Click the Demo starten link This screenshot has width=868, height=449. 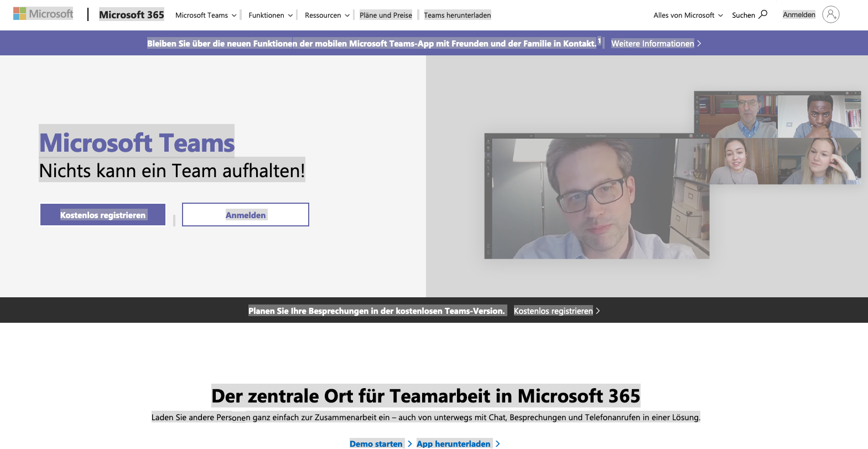pos(376,444)
